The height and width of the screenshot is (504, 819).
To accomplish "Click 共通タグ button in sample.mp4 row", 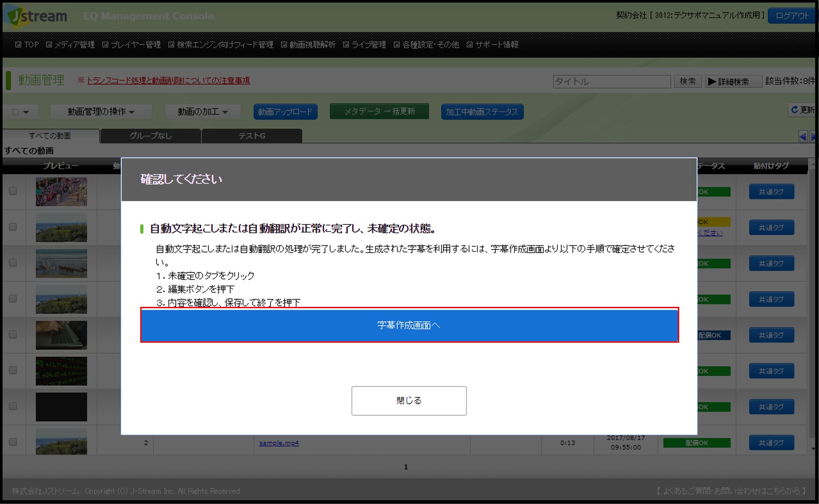I will pyautogui.click(x=772, y=443).
